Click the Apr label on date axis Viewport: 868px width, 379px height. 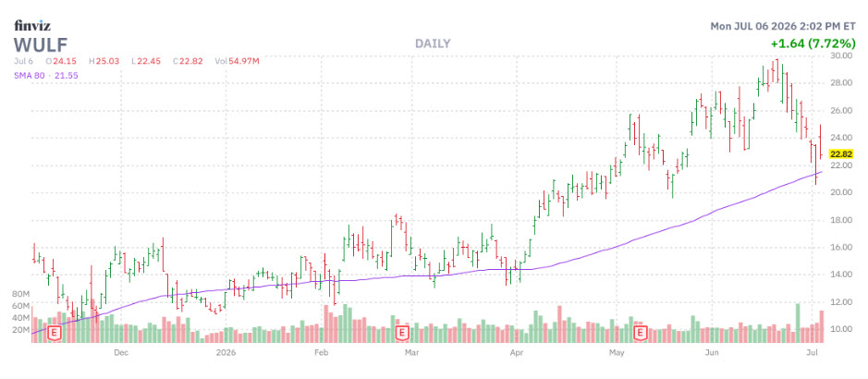click(x=516, y=352)
